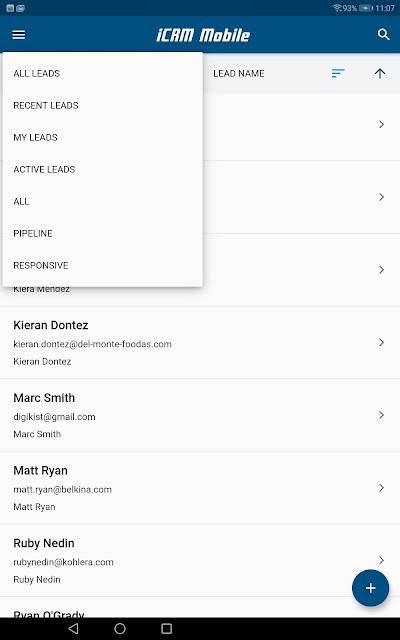Open Android recent apps square

pyautogui.click(x=167, y=629)
